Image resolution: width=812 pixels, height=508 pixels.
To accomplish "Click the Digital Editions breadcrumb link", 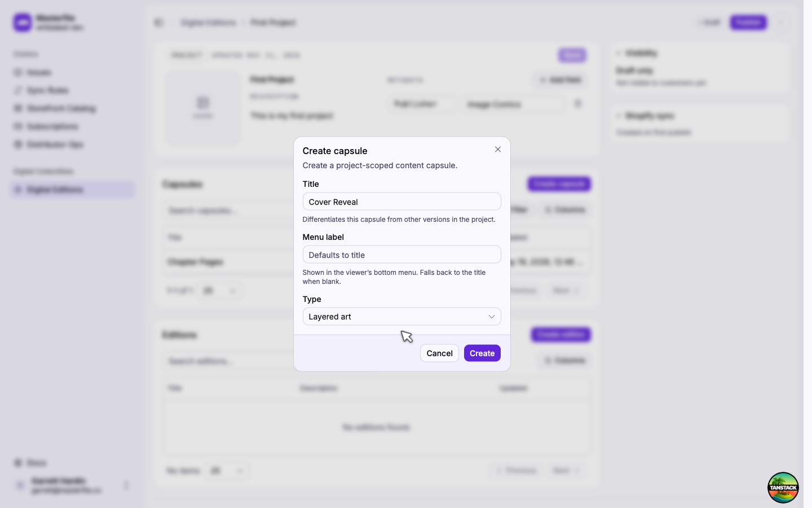I will [x=208, y=23].
